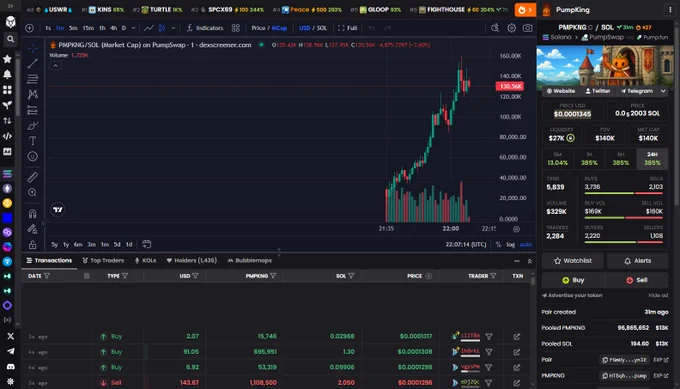Open the USD column filter
This screenshot has width=680, height=389.
(x=195, y=276)
